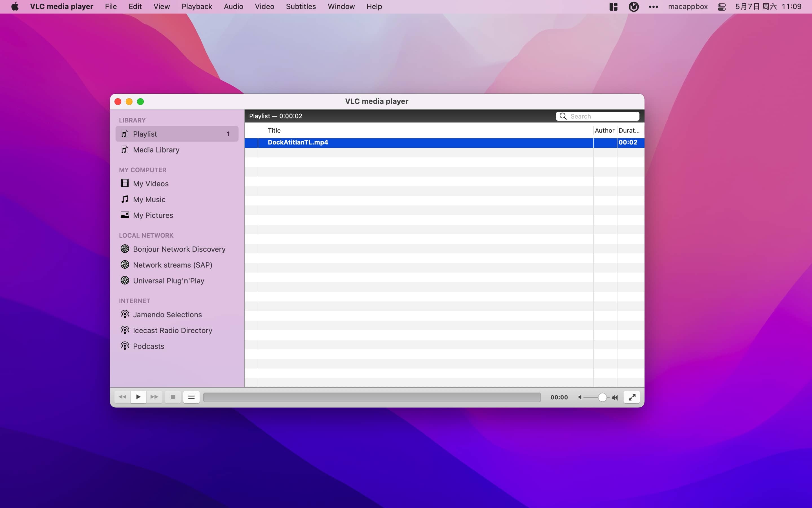Click the macappbox menu bar item
The image size is (812, 508).
pos(687,7)
